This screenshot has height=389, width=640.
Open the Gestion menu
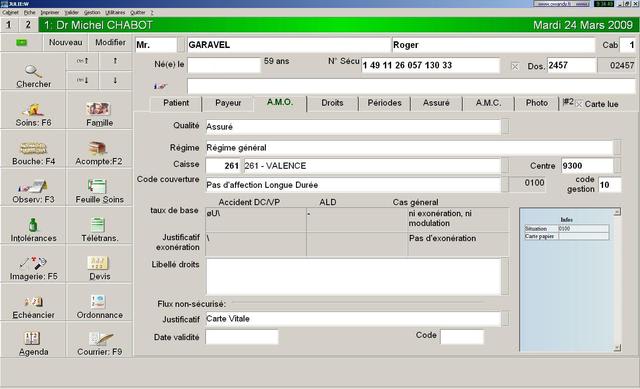coord(92,13)
